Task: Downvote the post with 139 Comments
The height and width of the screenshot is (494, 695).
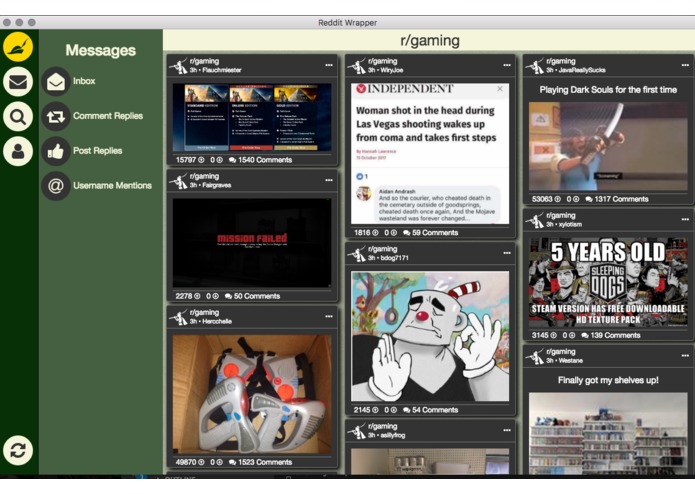Action: coord(572,335)
